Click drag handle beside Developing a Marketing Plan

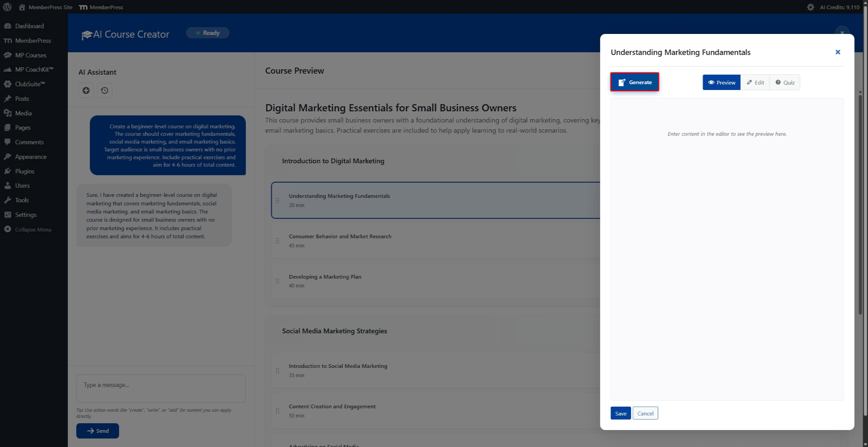tap(278, 281)
